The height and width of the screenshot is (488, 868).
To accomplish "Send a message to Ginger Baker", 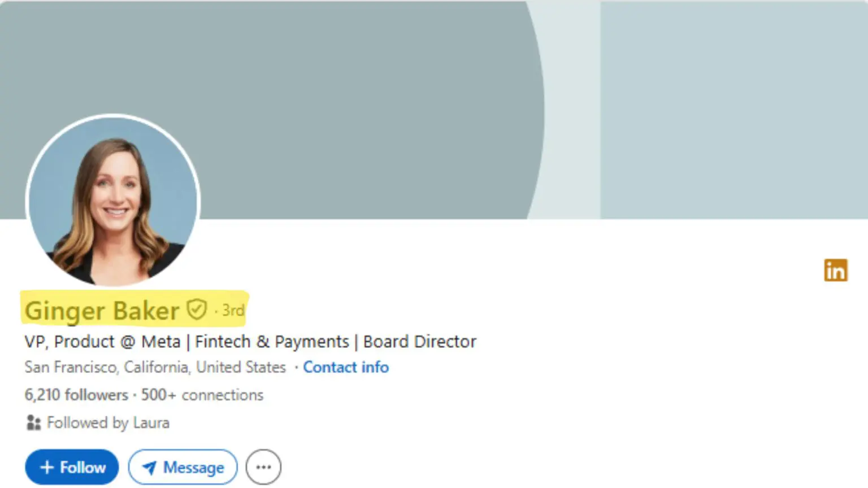I will click(183, 467).
